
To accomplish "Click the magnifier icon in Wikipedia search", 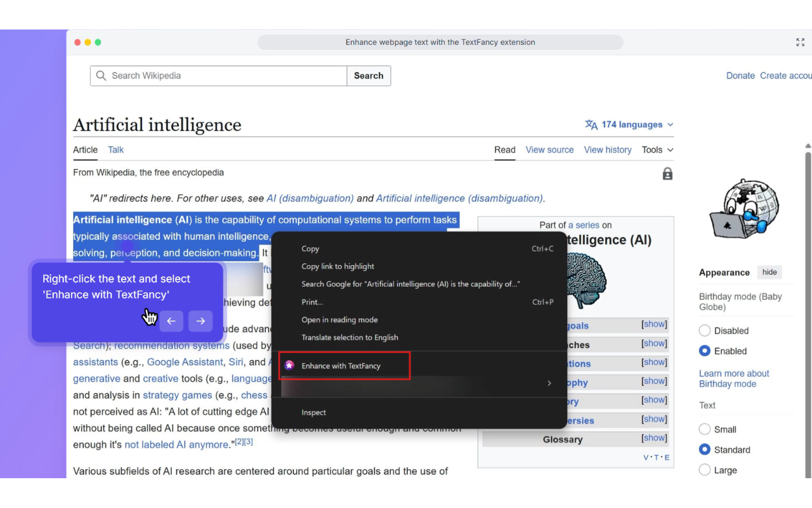I will coord(101,76).
